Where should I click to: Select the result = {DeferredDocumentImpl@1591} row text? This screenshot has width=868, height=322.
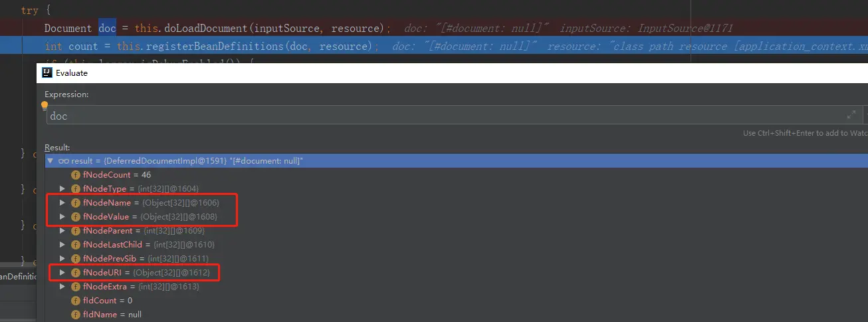click(x=187, y=161)
